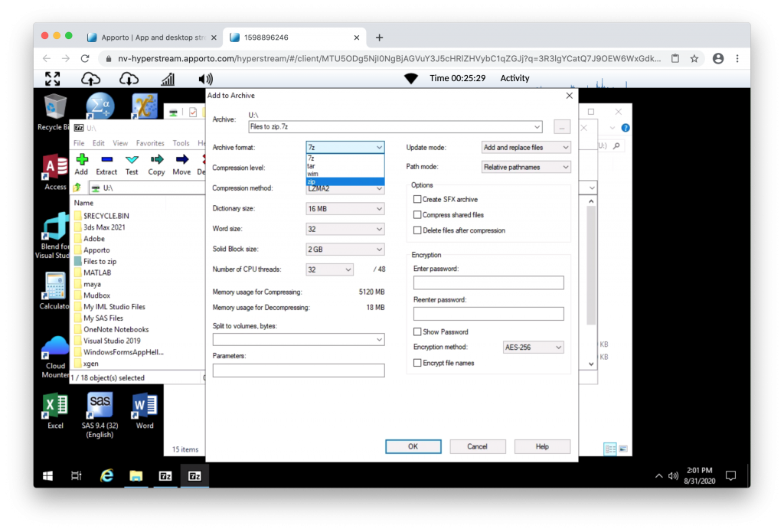Click the Help button in the dialog
The image size is (784, 532).
(542, 446)
